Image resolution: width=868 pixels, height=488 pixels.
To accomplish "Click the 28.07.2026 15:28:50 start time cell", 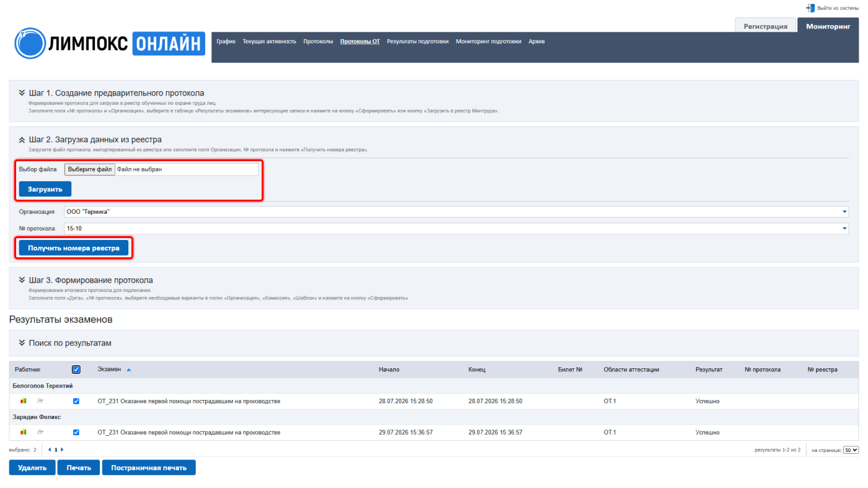I will click(405, 401).
